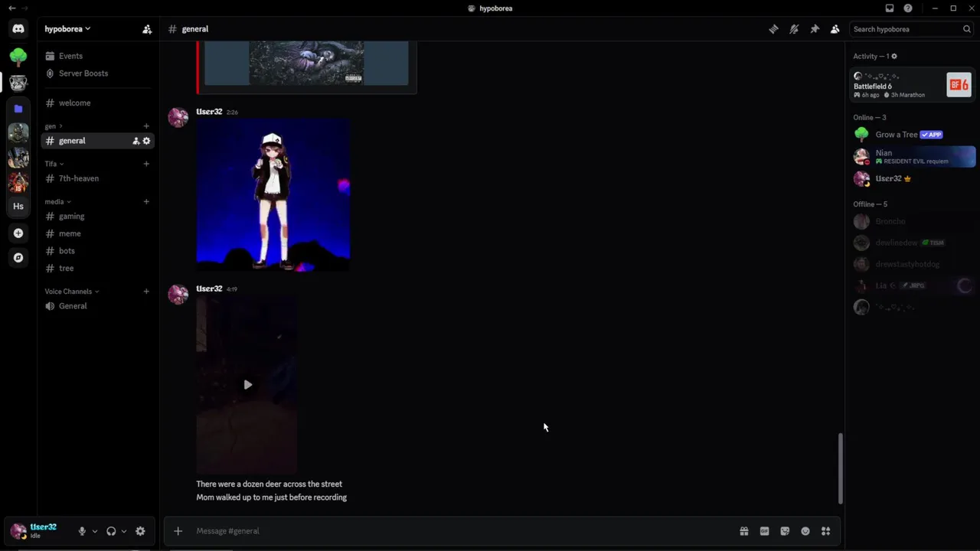Toggle notification settings bell icon
The image size is (980, 551).
pyautogui.click(x=794, y=29)
